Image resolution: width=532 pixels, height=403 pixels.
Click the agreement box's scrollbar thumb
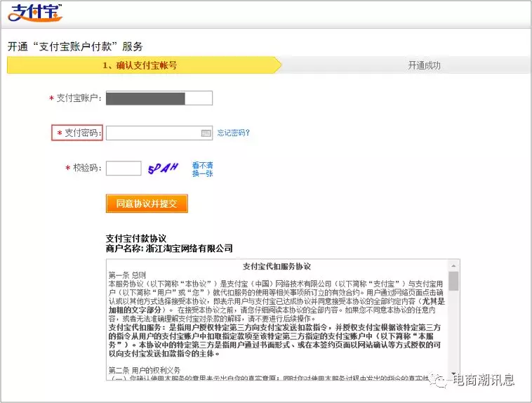coord(453,281)
